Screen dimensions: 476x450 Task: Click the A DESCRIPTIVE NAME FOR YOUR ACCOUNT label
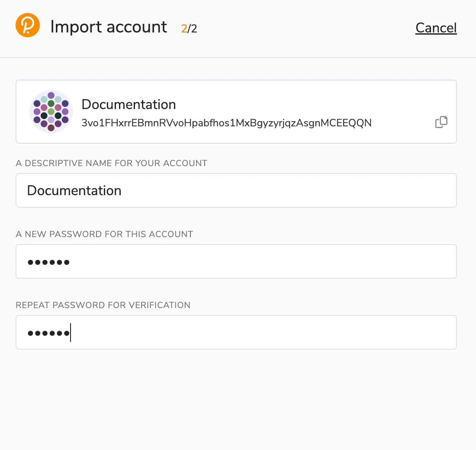tap(111, 163)
